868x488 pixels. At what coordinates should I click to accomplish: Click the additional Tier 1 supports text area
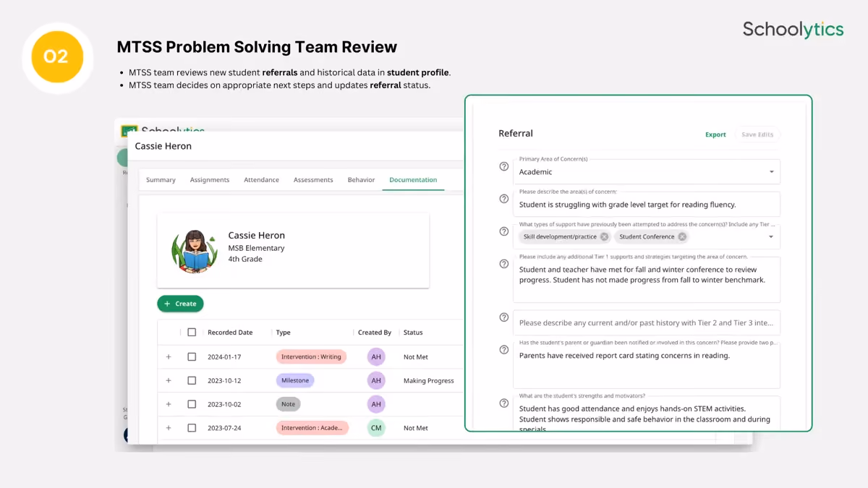tap(647, 279)
